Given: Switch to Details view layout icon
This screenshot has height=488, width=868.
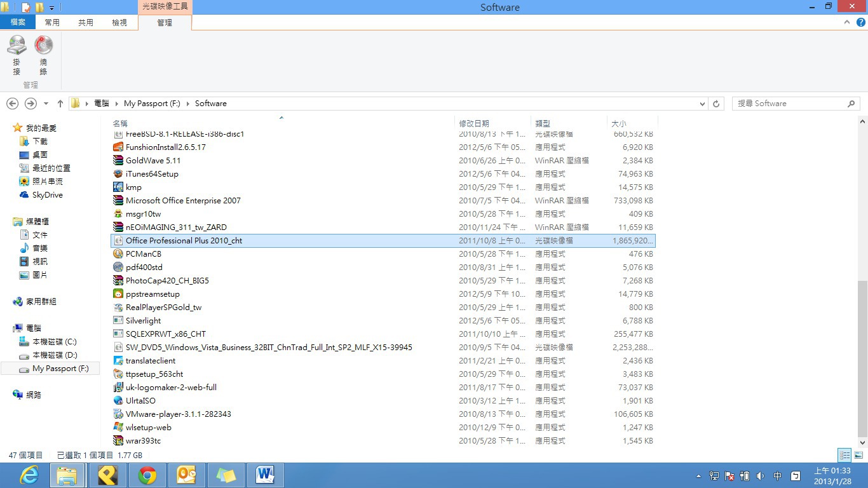Looking at the screenshot, I should coord(844,455).
